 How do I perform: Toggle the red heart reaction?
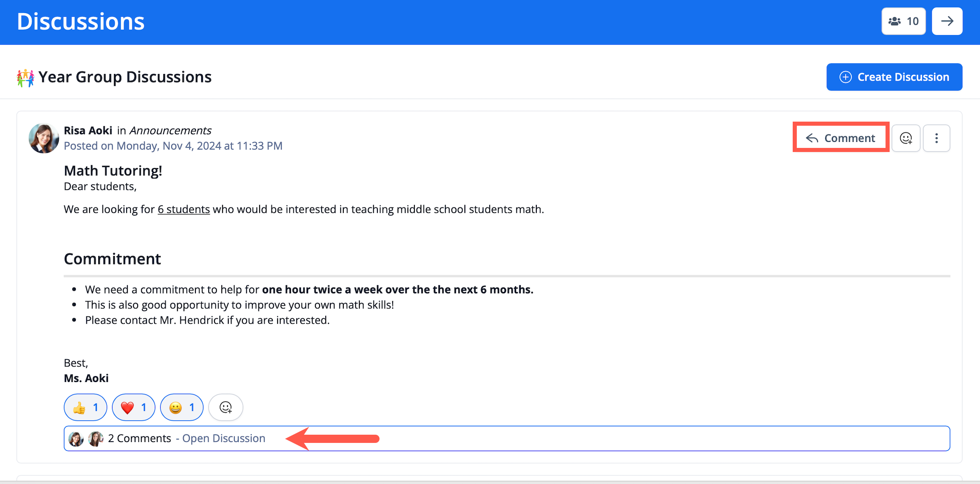[x=133, y=407]
